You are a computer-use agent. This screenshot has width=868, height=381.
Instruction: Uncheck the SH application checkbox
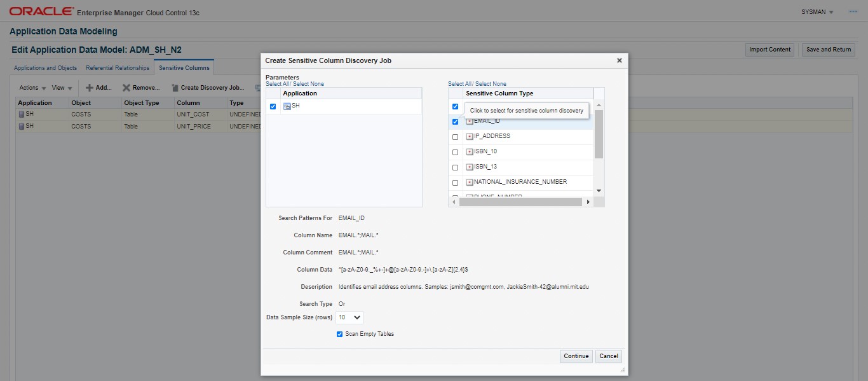click(x=273, y=106)
